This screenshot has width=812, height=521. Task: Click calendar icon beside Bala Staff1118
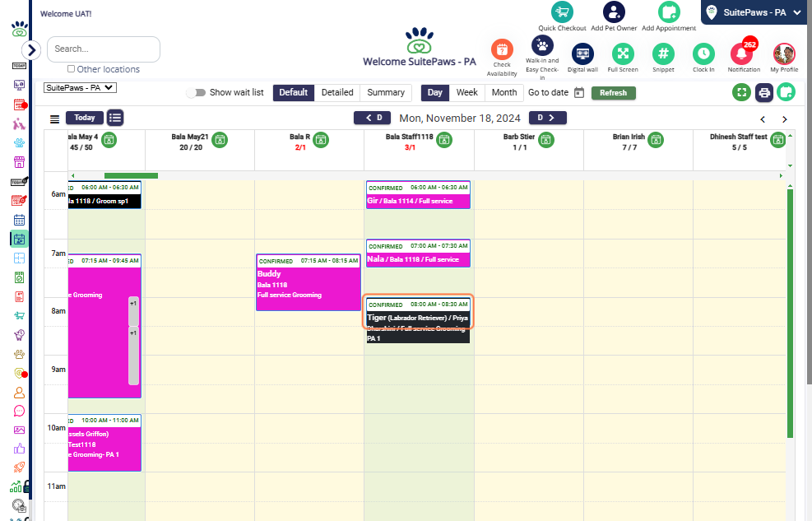[444, 140]
